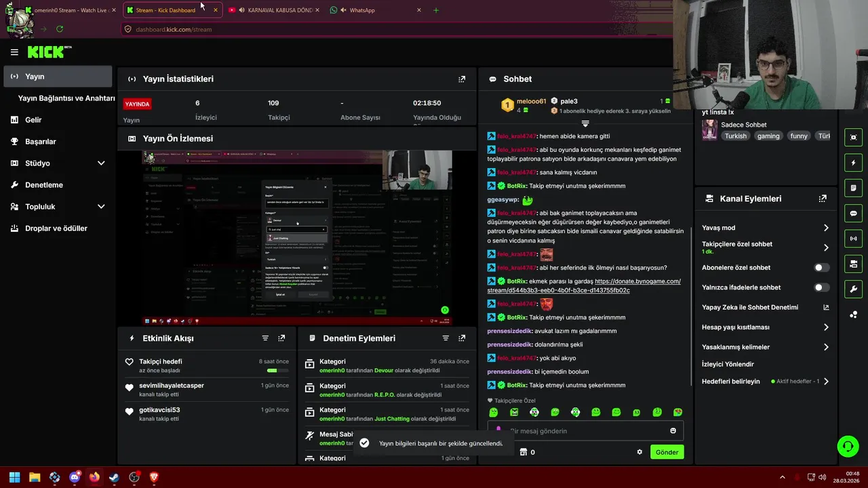Image resolution: width=868 pixels, height=488 pixels.
Task: Reload the page with the browser refresh button
Action: [60, 29]
